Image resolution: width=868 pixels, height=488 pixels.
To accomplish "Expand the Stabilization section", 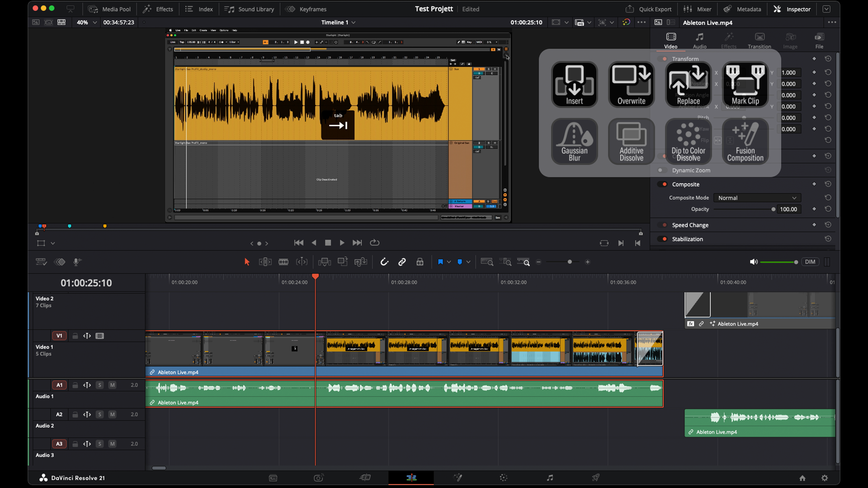I will [687, 239].
